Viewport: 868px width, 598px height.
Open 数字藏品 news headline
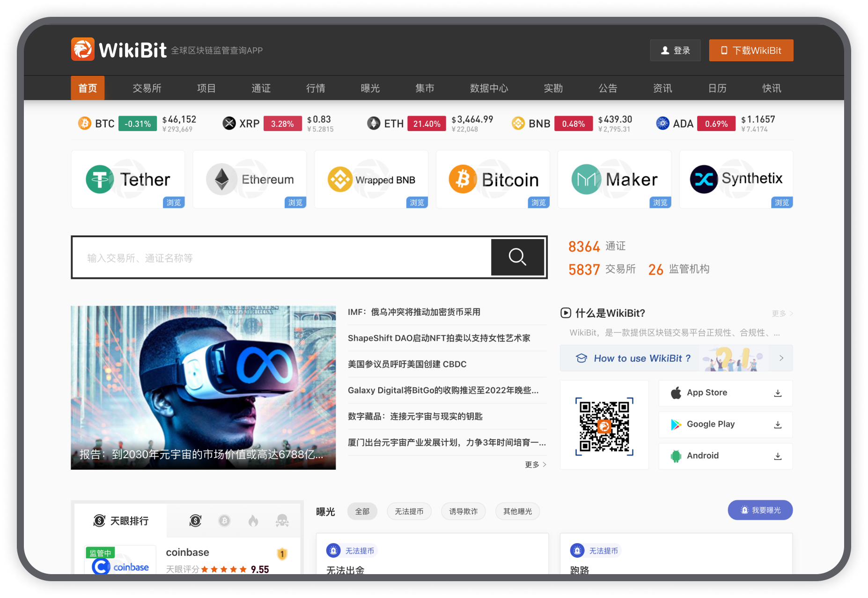pyautogui.click(x=415, y=416)
